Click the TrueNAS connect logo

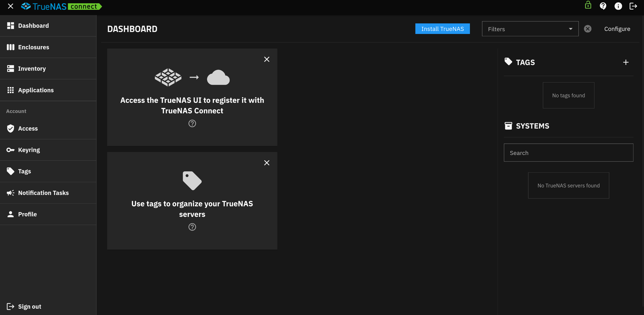click(x=61, y=6)
